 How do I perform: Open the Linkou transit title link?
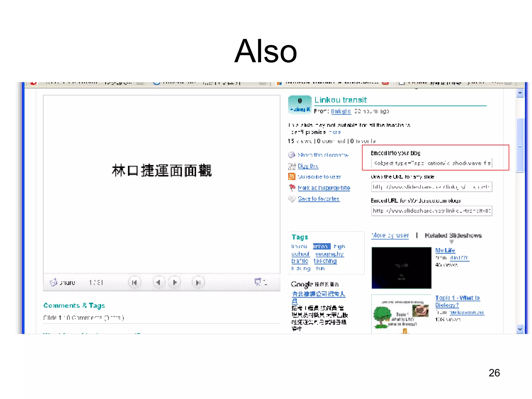(x=341, y=100)
